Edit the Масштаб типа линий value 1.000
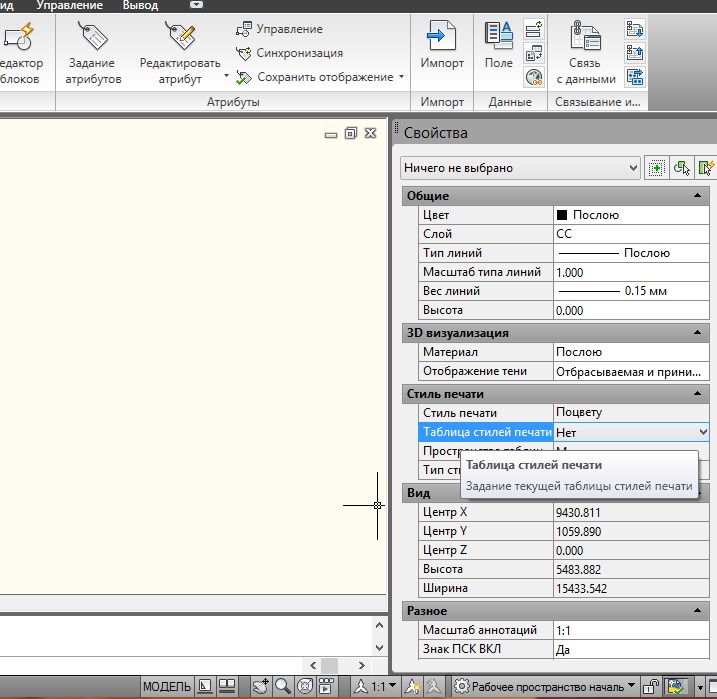The width and height of the screenshot is (717, 699). point(631,272)
